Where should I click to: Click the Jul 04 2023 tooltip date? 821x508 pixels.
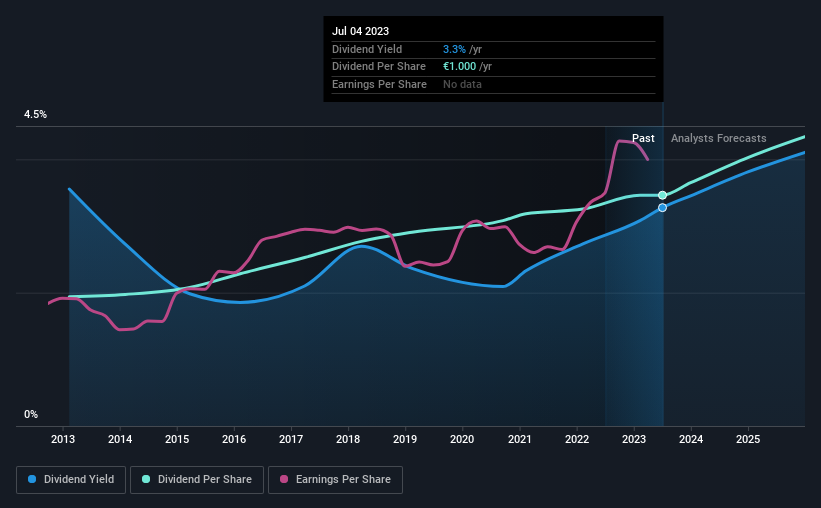(x=360, y=31)
